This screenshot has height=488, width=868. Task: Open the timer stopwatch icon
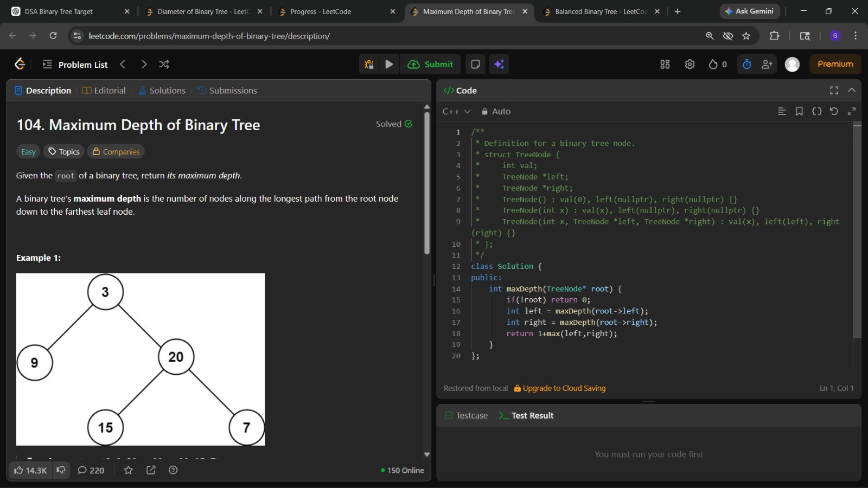[x=746, y=65]
